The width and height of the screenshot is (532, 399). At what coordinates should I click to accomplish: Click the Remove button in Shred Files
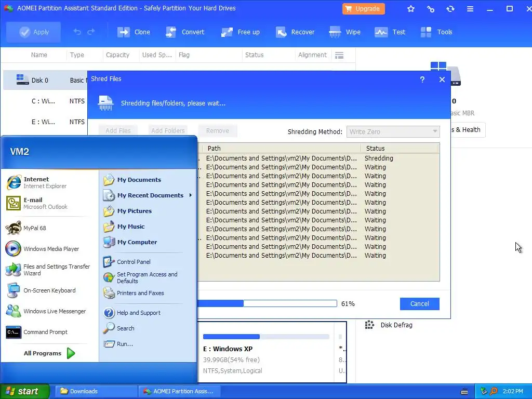click(x=218, y=130)
